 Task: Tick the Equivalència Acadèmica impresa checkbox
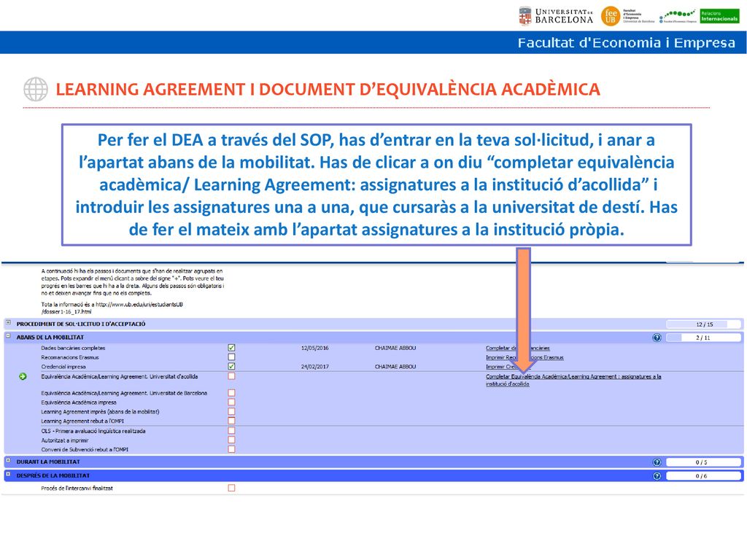click(231, 402)
